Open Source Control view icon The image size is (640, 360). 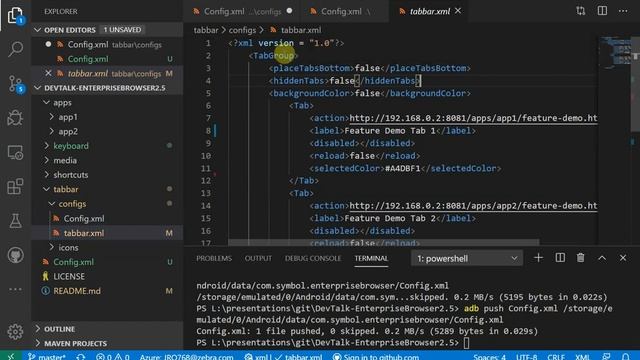tap(15, 84)
